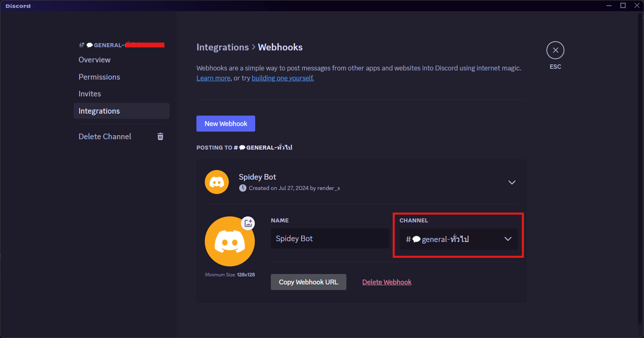Close the Discord window
Image resolution: width=644 pixels, height=338 pixels.
tap(637, 6)
